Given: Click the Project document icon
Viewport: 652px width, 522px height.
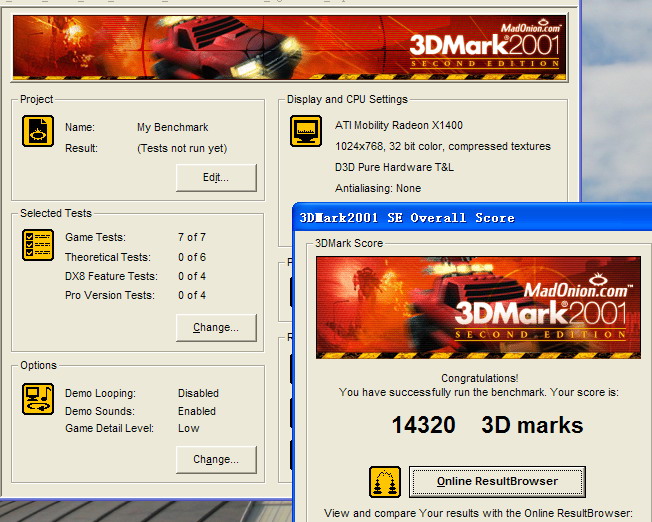Looking at the screenshot, I should [38, 131].
